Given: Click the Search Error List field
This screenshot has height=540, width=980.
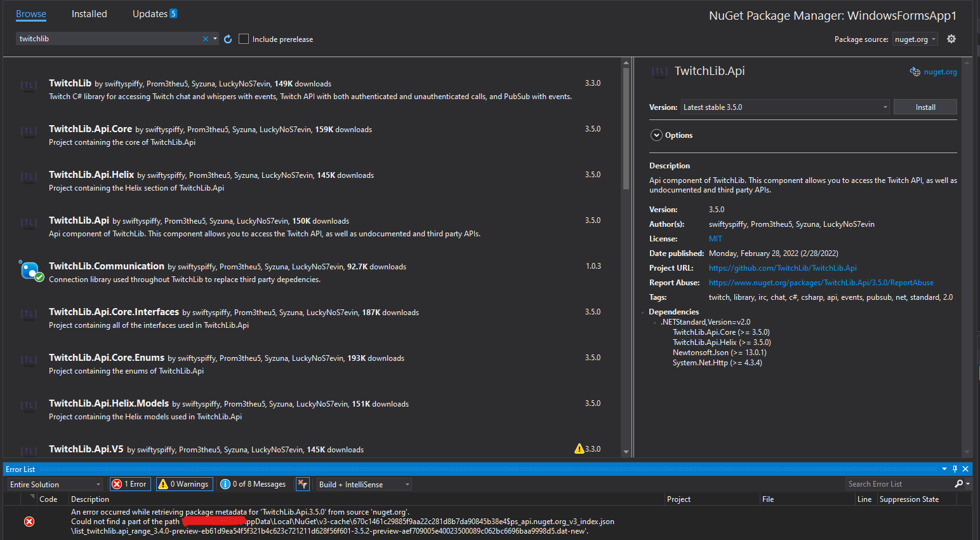Looking at the screenshot, I should (899, 484).
